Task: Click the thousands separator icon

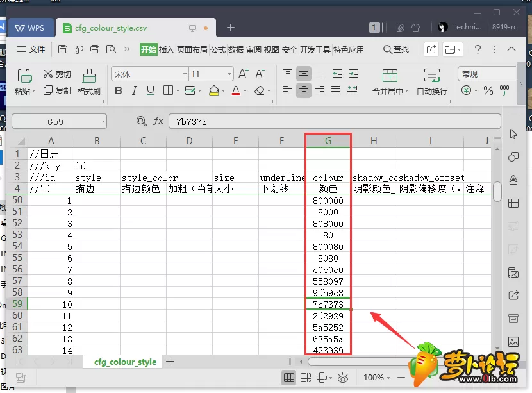Action: (x=504, y=90)
